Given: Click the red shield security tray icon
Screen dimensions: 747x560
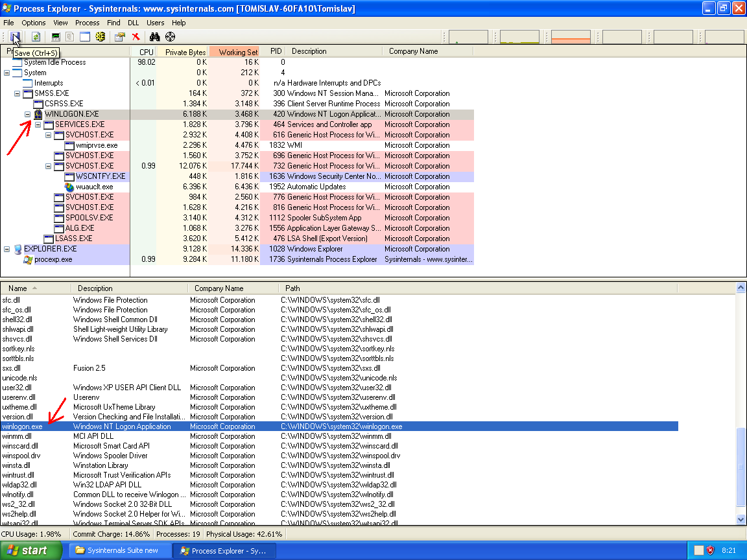Looking at the screenshot, I should point(710,550).
